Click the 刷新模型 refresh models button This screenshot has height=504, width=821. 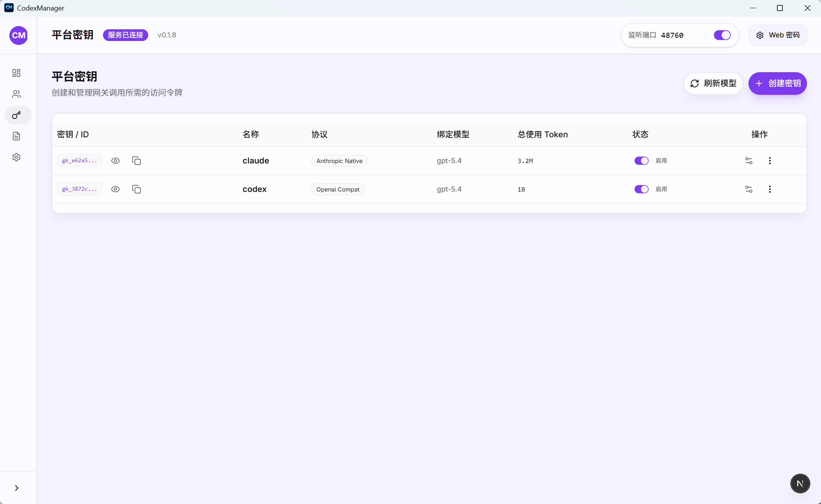(713, 83)
